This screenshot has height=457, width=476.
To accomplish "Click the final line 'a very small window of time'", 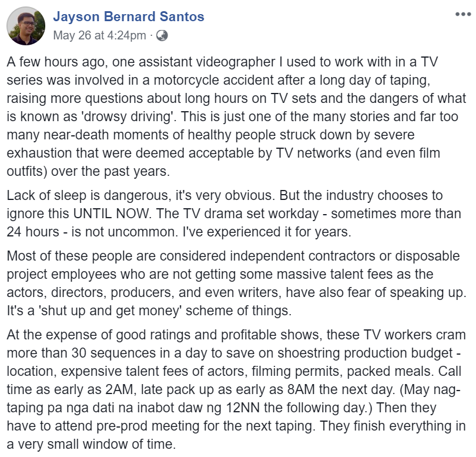I will tap(91, 444).
